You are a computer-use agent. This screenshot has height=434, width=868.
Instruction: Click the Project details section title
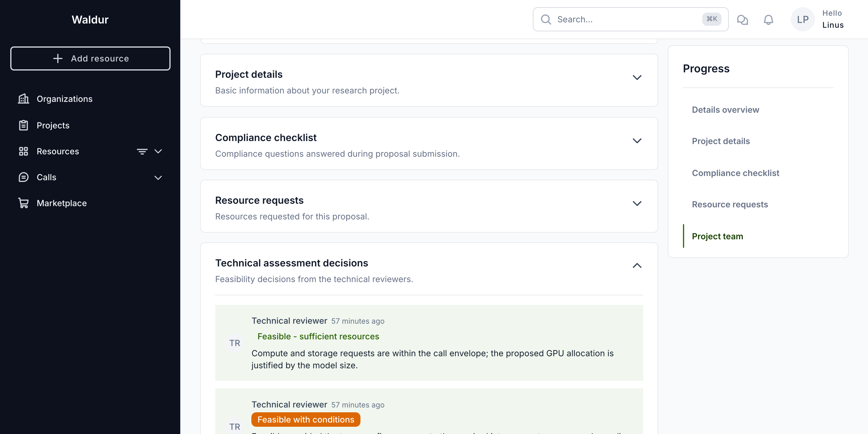[x=249, y=74]
